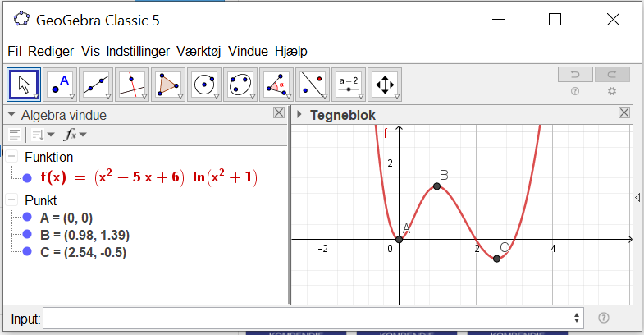Collapse the Algebra vindue panel header triangle
The width and height of the screenshot is (644, 335).
coord(11,115)
